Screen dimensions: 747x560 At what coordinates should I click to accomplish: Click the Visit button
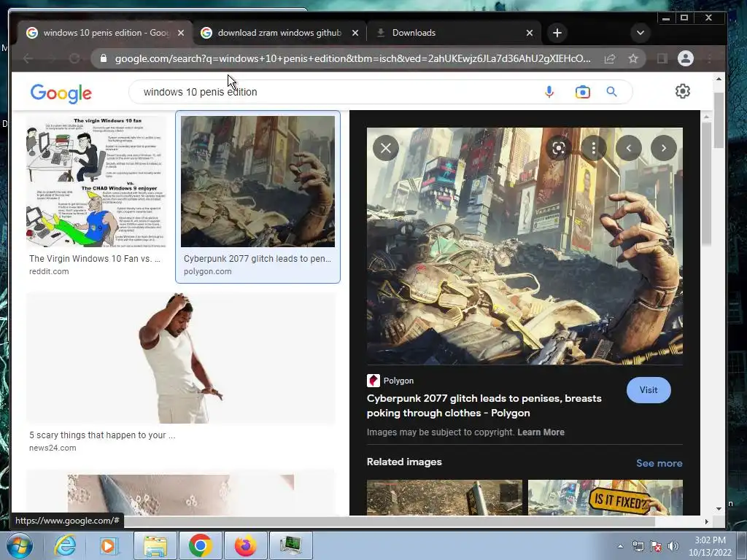(649, 390)
